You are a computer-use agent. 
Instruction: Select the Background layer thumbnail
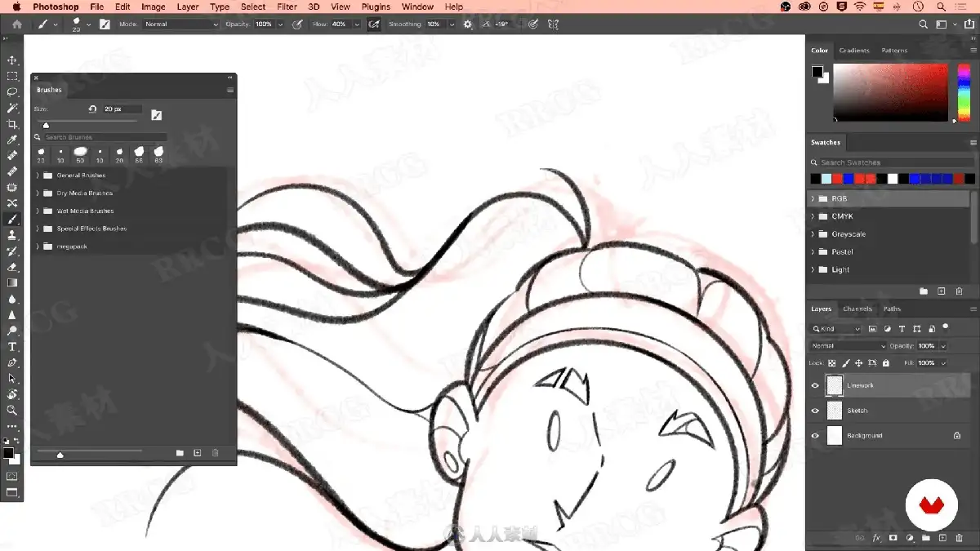click(834, 436)
